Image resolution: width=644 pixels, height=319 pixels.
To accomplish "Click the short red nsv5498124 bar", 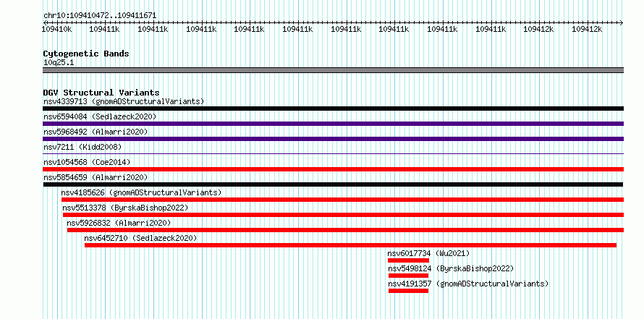I will pyautogui.click(x=408, y=276).
